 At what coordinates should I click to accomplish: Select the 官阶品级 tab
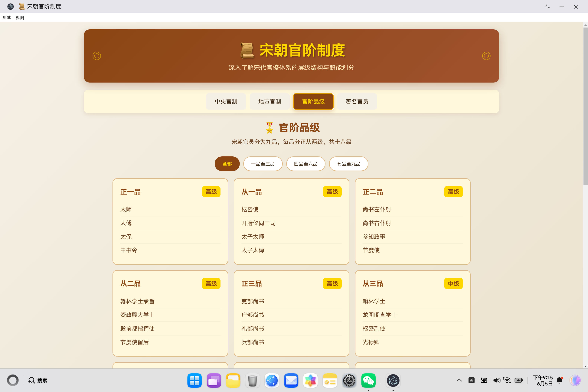click(313, 102)
